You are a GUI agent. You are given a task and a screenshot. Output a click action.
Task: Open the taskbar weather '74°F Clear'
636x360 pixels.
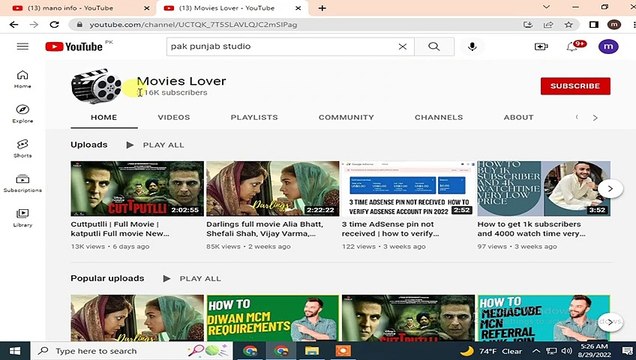point(492,351)
